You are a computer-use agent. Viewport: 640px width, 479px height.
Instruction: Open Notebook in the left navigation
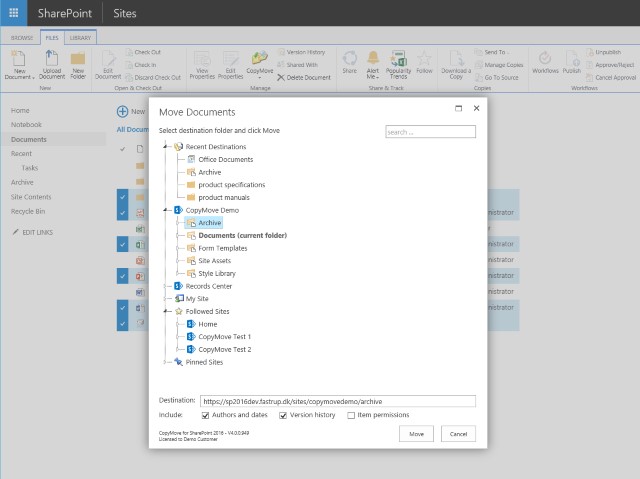point(26,125)
